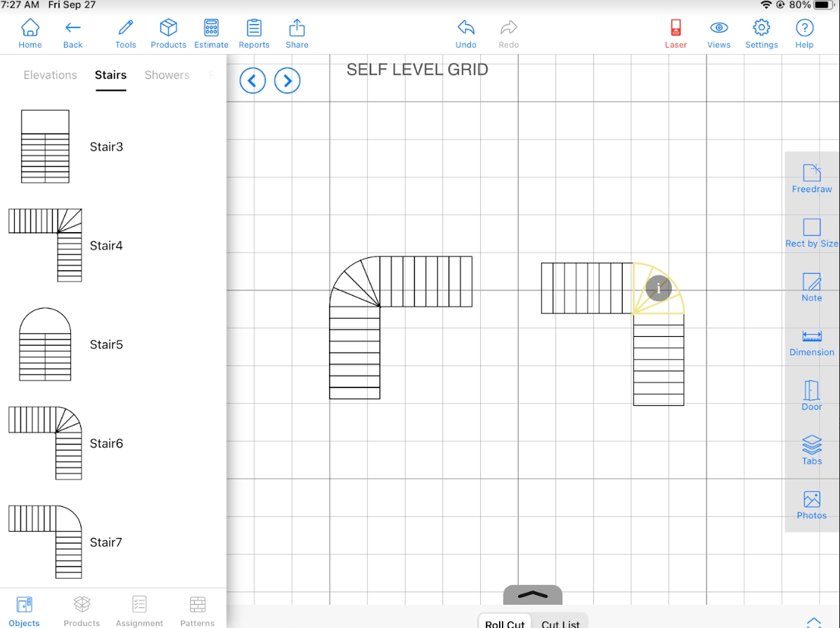
Task: Open the Elevations tab
Action: click(x=51, y=75)
